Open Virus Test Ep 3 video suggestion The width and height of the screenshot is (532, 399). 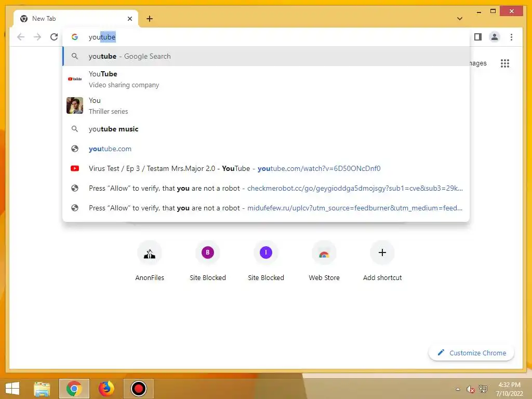tap(267, 168)
